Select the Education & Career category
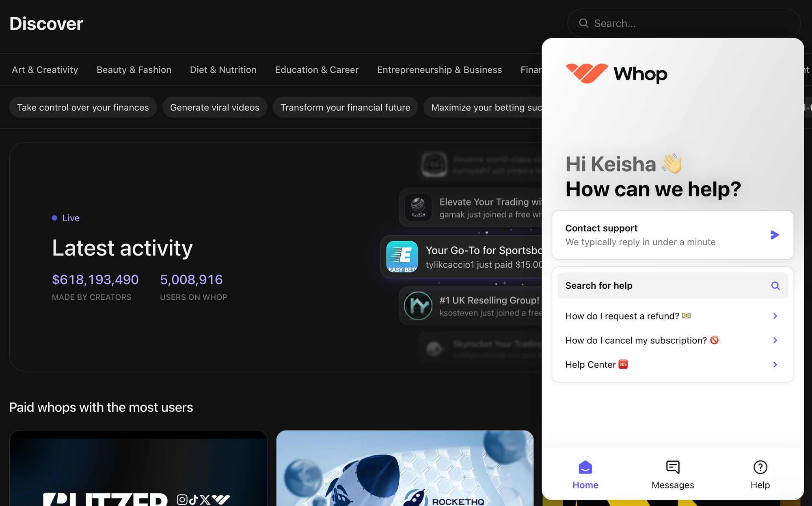The width and height of the screenshot is (812, 506). 317,70
